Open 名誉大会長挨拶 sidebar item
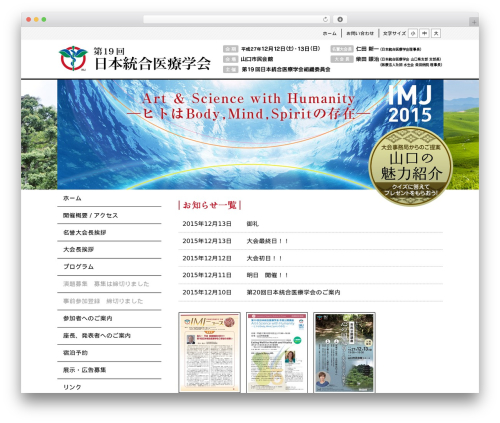Image resolution: width=500 pixels, height=423 pixels. tap(109, 232)
